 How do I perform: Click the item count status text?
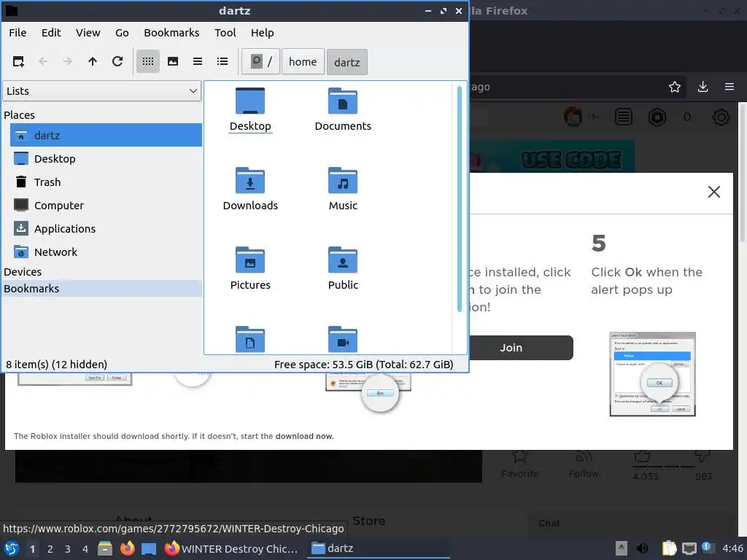click(x=56, y=365)
